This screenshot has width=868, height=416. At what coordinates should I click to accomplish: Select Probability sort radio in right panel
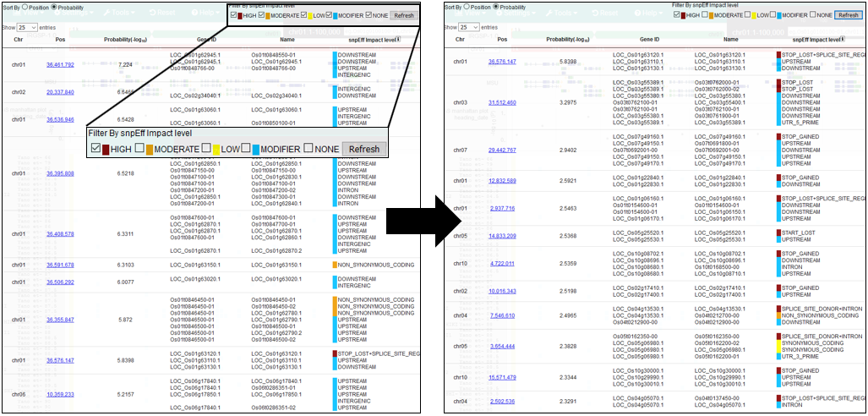[x=495, y=7]
